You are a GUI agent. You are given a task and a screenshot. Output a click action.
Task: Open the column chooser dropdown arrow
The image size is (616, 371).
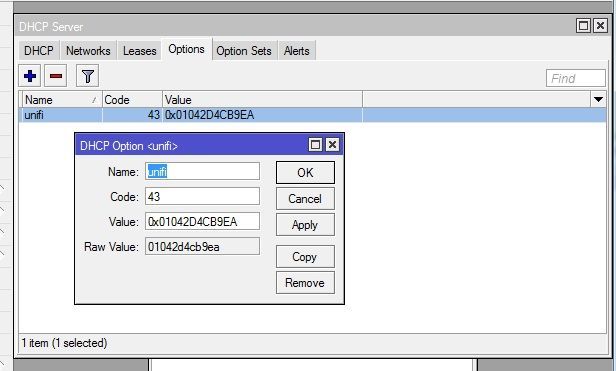tap(598, 99)
